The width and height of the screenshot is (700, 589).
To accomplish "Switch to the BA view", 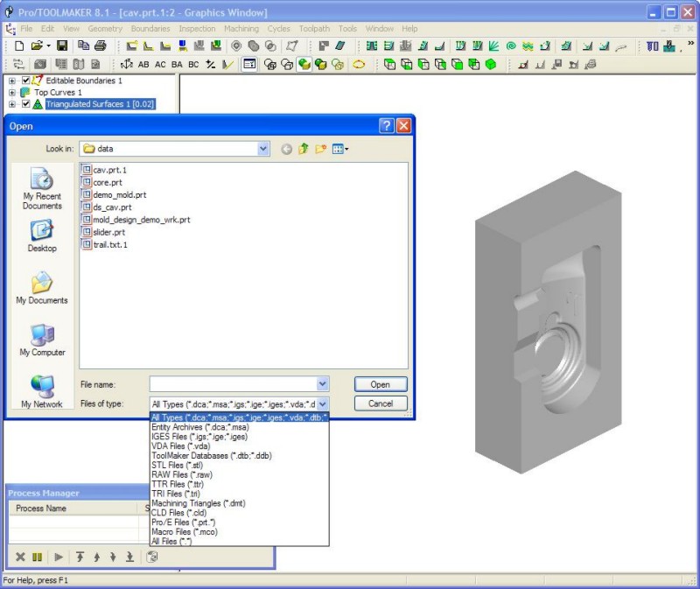I will point(177,64).
